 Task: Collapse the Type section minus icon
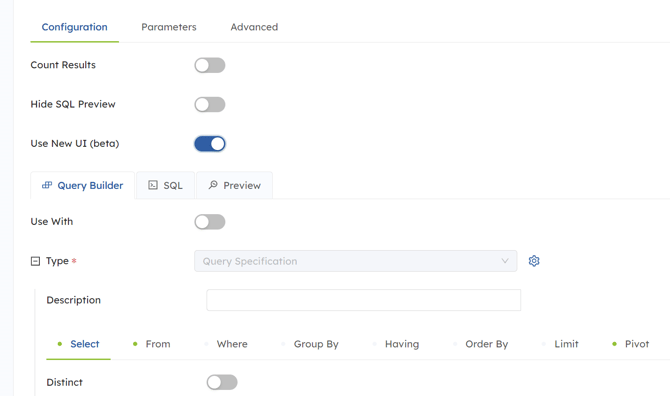click(x=35, y=261)
